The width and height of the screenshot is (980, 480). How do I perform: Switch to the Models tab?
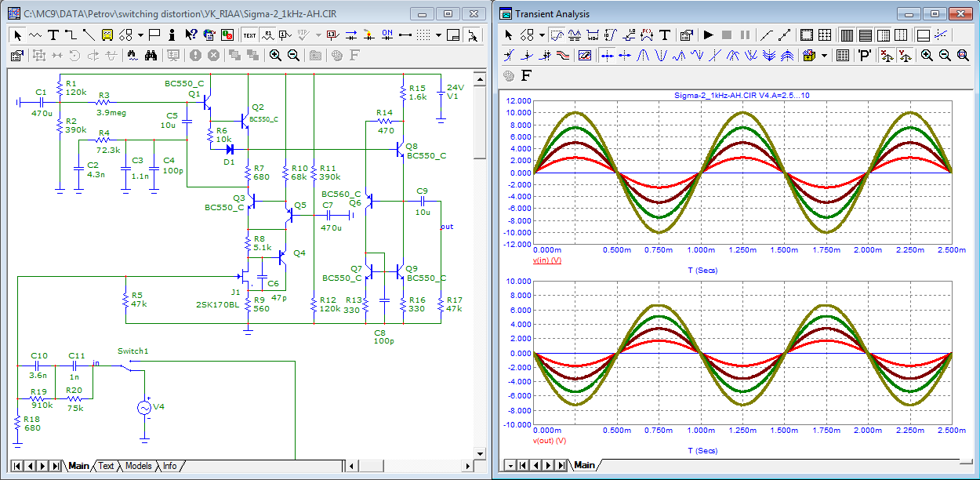[139, 466]
